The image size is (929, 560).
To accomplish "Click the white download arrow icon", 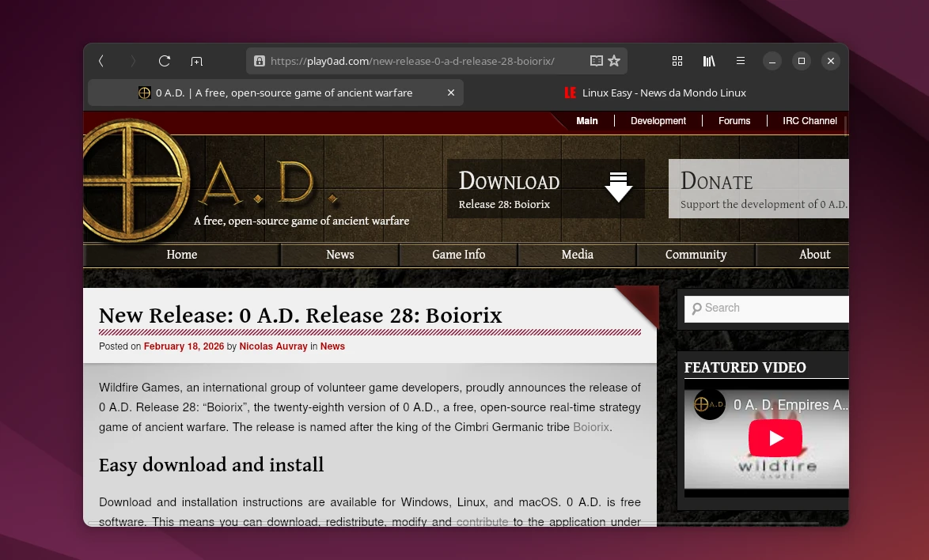I will click(618, 188).
